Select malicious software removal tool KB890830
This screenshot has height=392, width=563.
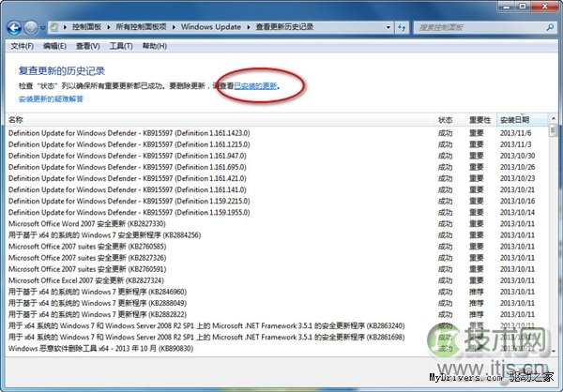coord(100,348)
